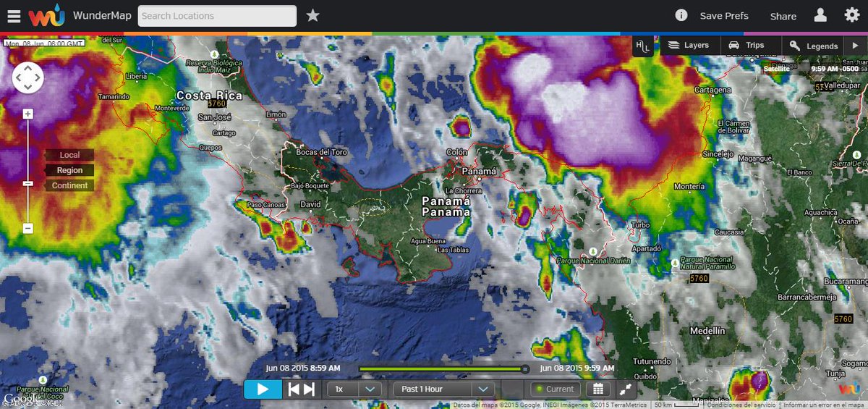Pan the map left with the arrow
The height and width of the screenshot is (409, 868).
17,77
